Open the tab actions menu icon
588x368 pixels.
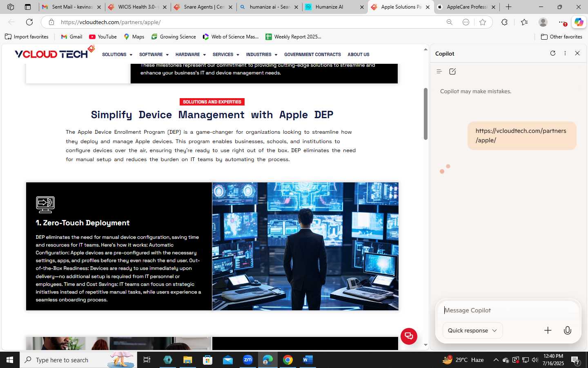[28, 7]
